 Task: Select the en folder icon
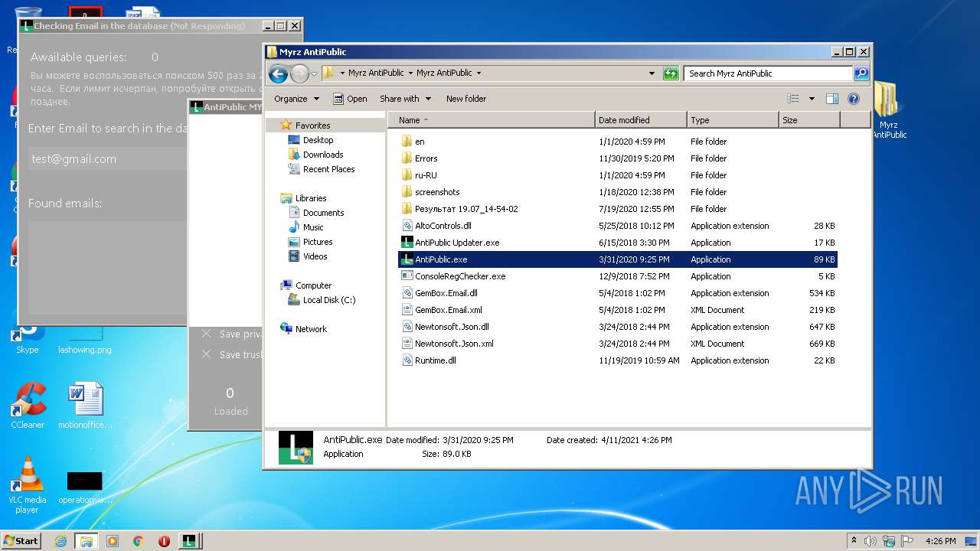tap(407, 142)
